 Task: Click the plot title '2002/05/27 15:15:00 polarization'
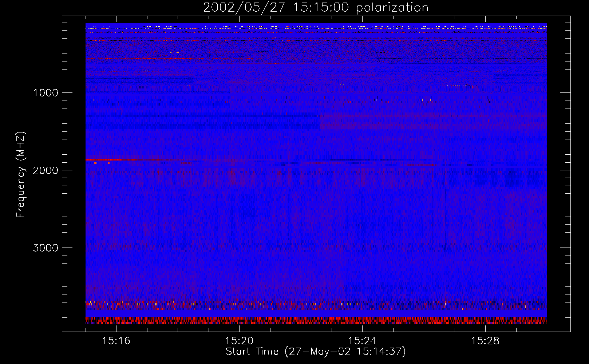316,8
